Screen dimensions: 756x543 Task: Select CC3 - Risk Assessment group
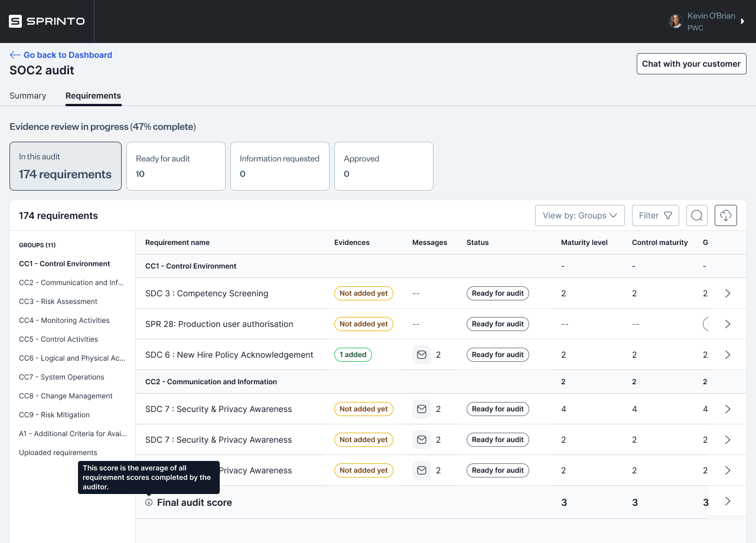58,302
